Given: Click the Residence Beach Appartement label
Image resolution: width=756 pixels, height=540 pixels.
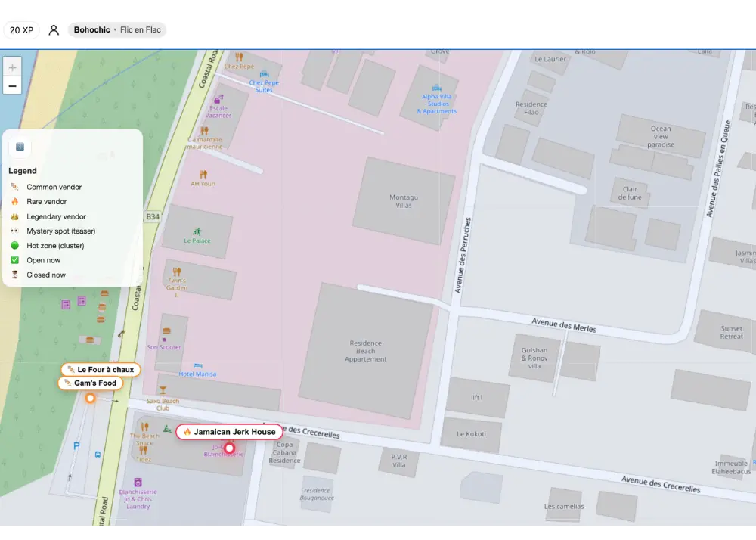Looking at the screenshot, I should pyautogui.click(x=365, y=351).
